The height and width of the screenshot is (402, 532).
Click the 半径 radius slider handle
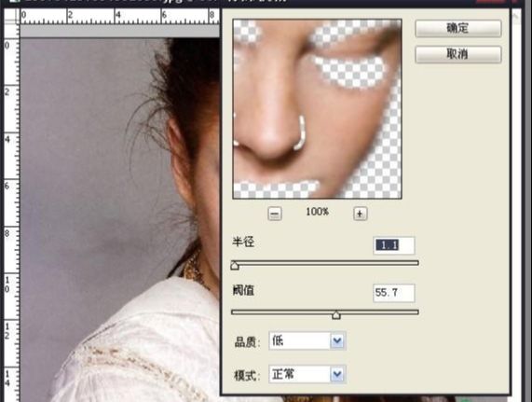coord(235,265)
